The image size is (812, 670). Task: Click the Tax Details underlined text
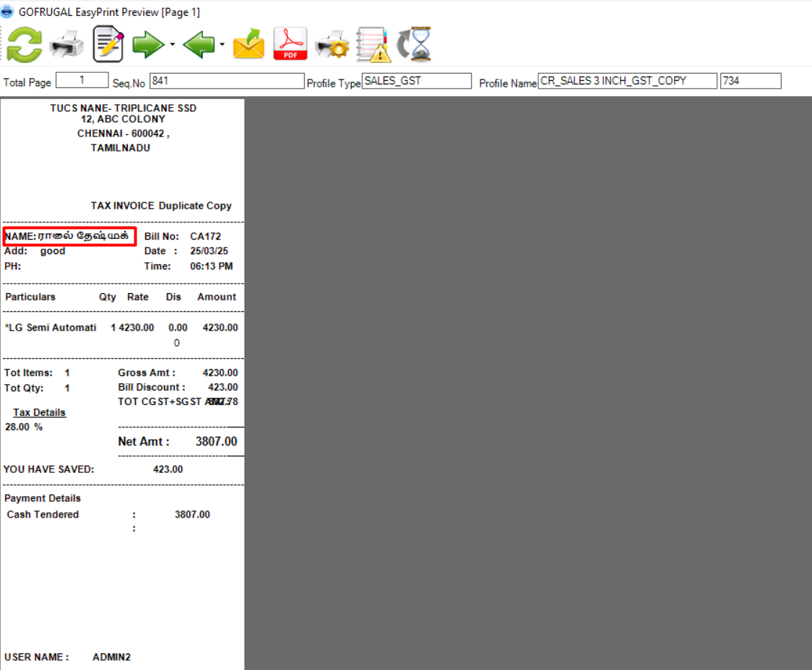39,413
